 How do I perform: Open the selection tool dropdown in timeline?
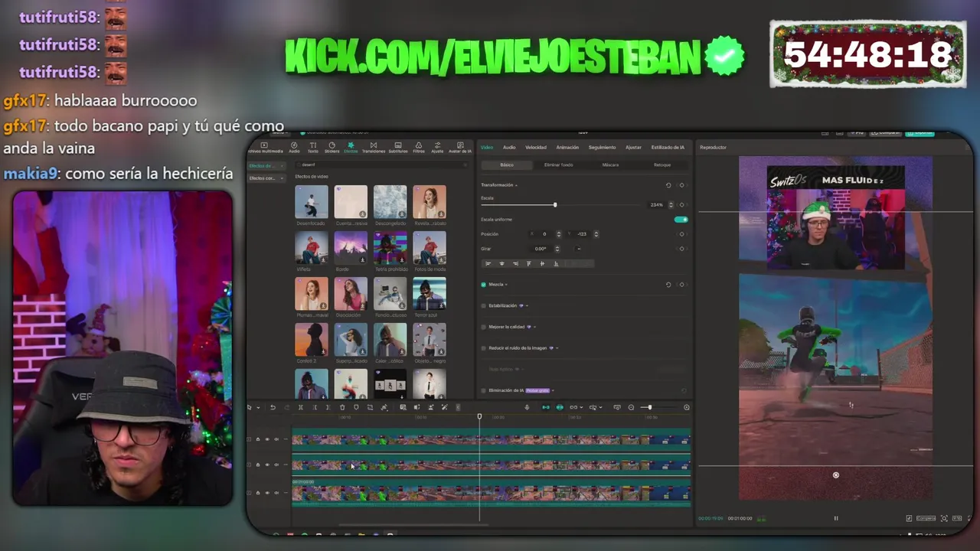tap(258, 407)
